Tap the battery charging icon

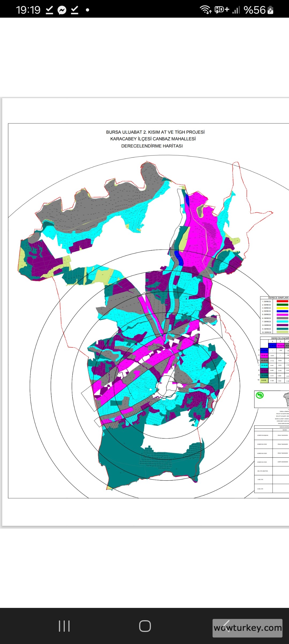tap(271, 10)
